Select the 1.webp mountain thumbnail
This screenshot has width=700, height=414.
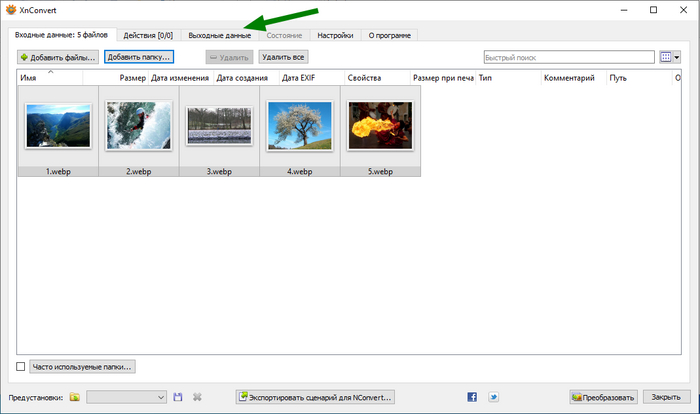[58, 126]
